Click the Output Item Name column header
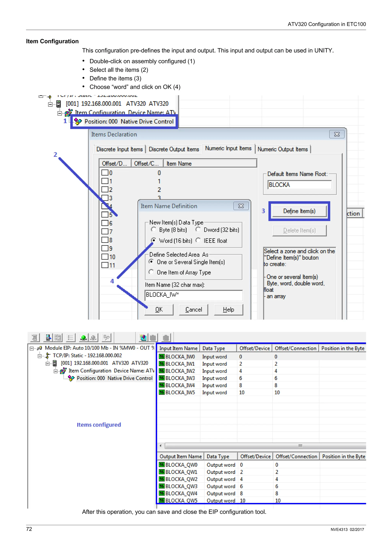The width and height of the screenshot is (392, 555). coord(180,456)
